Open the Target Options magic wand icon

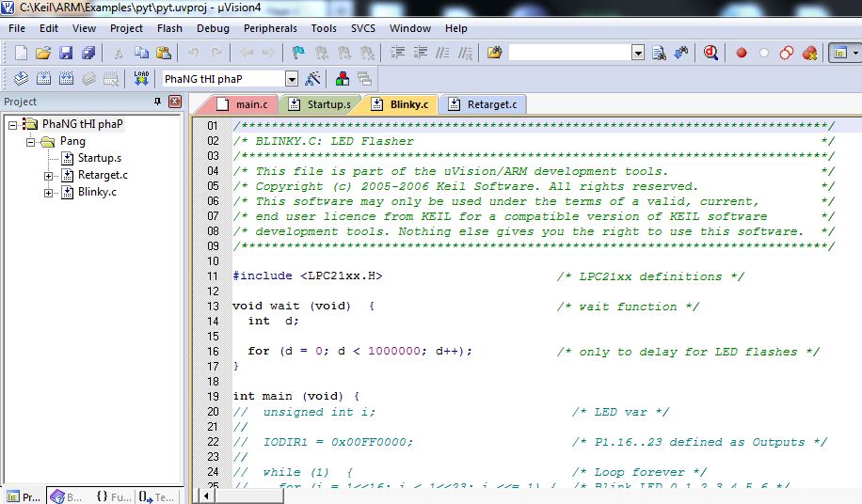[312, 79]
